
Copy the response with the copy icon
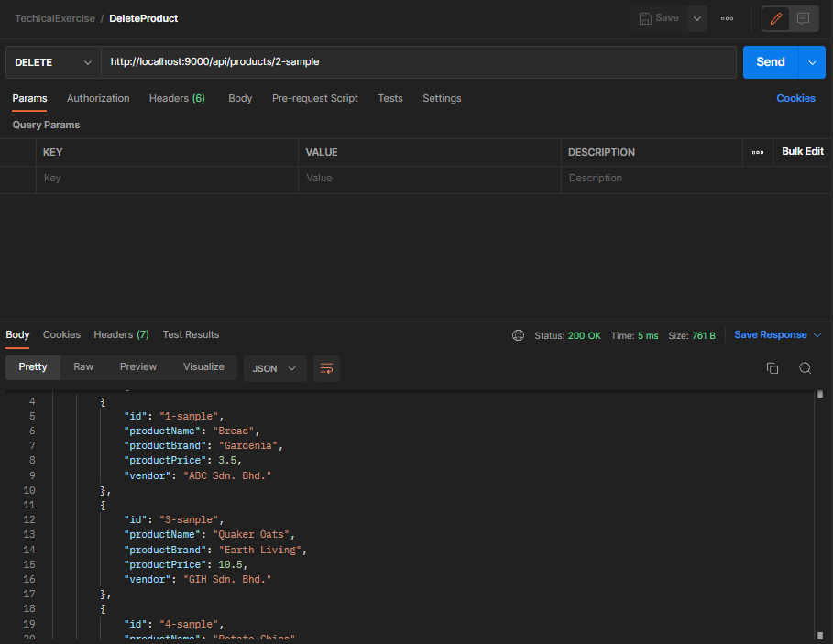773,368
